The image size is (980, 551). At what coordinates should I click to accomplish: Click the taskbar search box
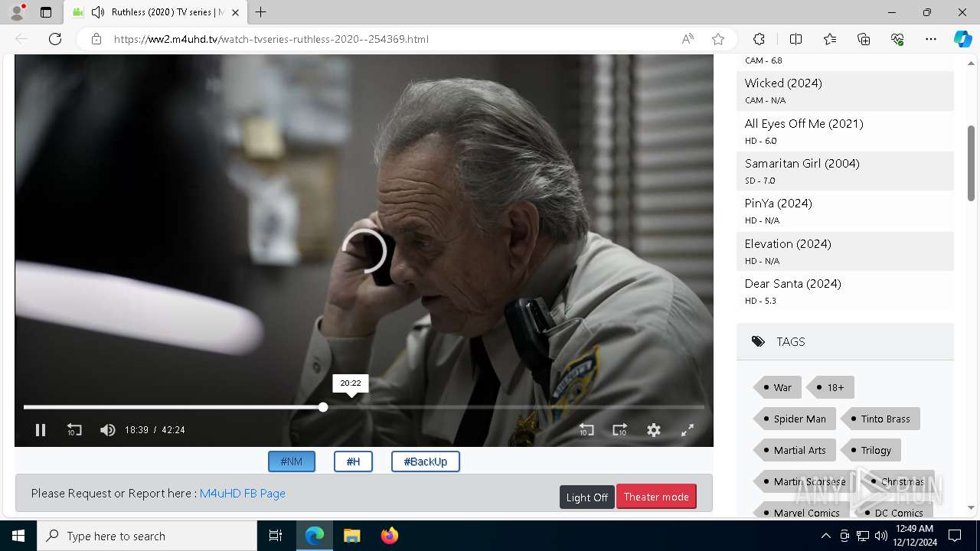coord(147,536)
